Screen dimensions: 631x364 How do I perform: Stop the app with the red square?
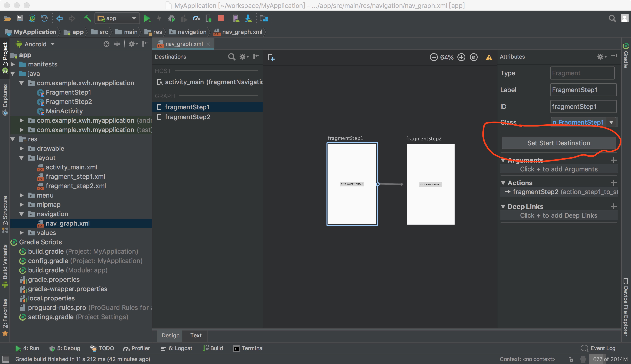click(x=221, y=18)
